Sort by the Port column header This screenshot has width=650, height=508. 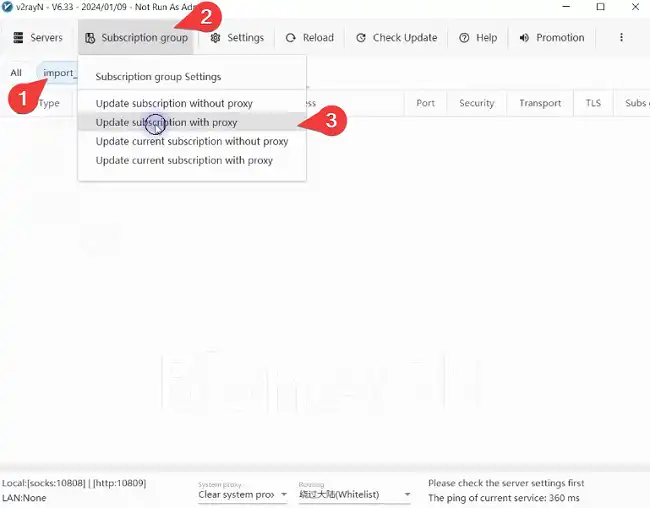point(425,103)
